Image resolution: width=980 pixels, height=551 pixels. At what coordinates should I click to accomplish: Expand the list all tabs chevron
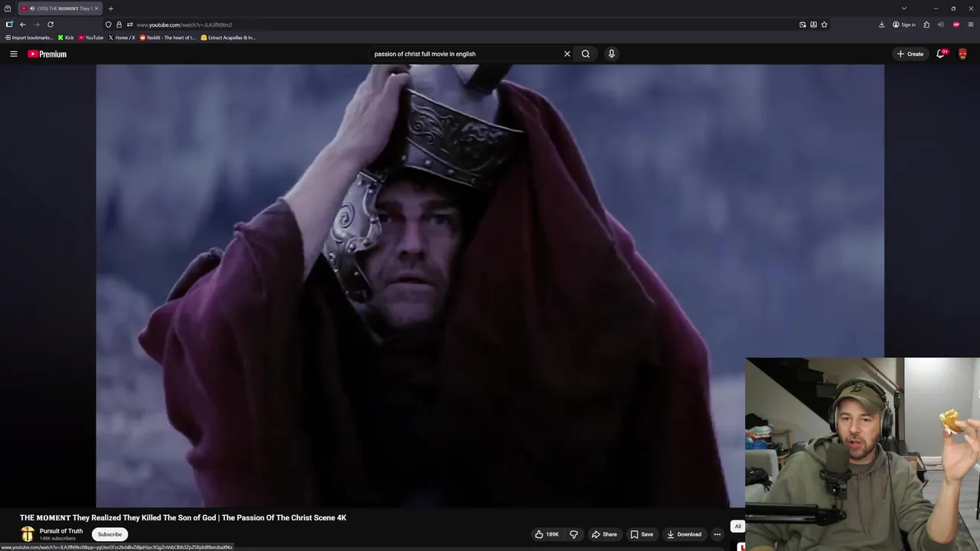pos(904,8)
